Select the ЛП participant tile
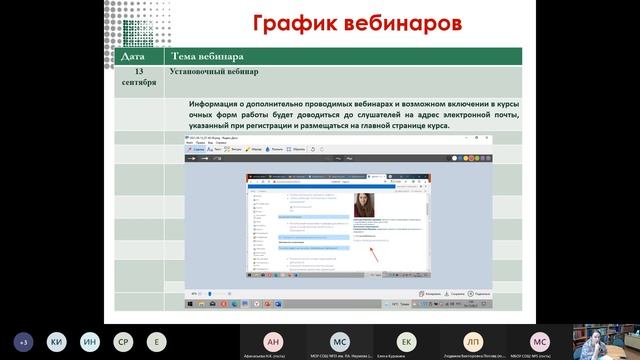Viewport: 640px width, 360px height. click(x=473, y=342)
